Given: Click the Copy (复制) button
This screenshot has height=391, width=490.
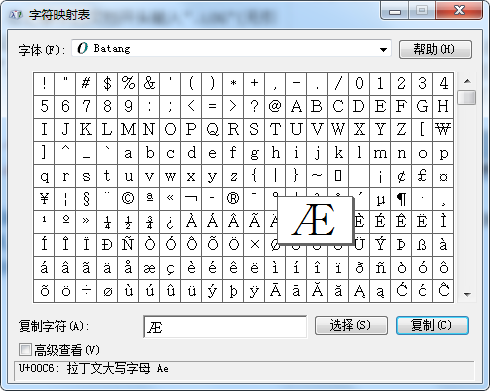Looking at the screenshot, I should (432, 325).
